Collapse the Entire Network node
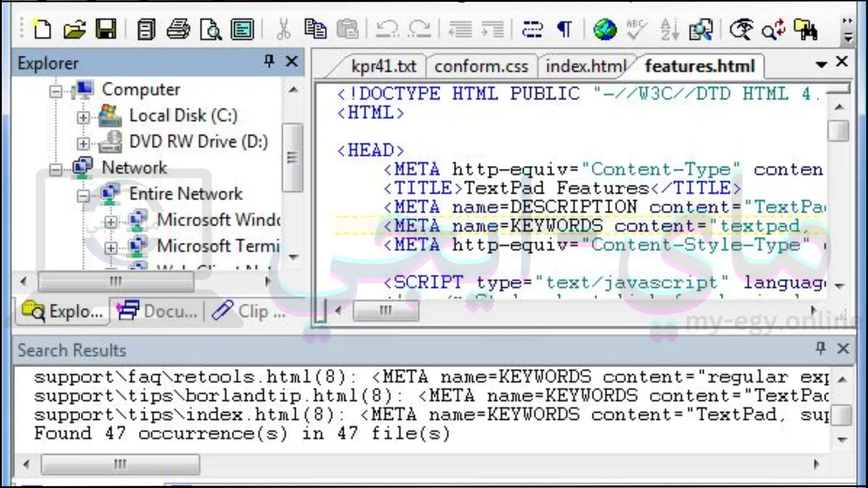 (x=83, y=196)
